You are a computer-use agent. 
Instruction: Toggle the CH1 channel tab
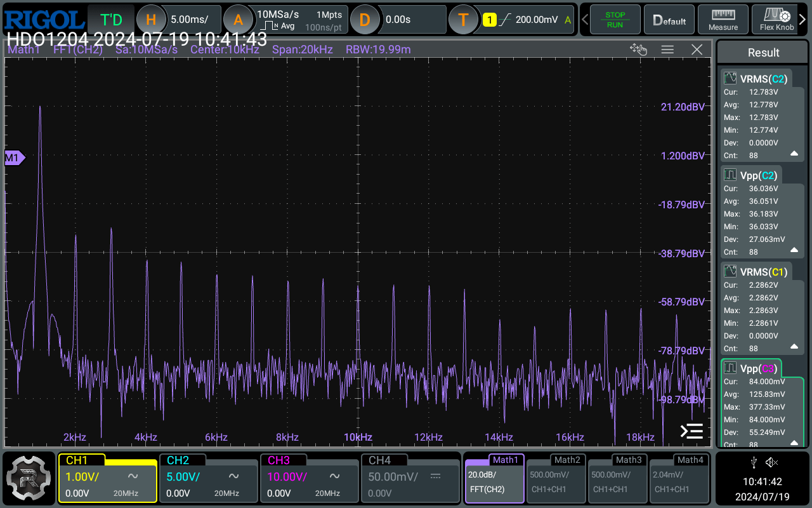(x=107, y=478)
